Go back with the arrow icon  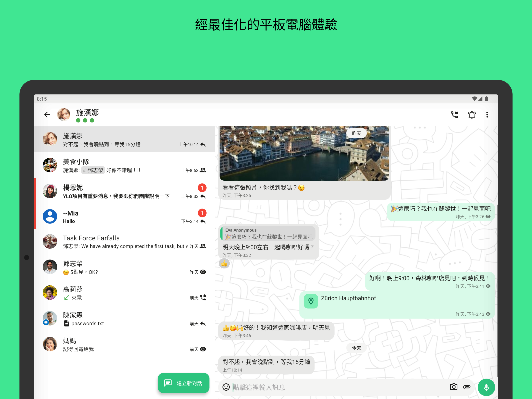(x=47, y=115)
